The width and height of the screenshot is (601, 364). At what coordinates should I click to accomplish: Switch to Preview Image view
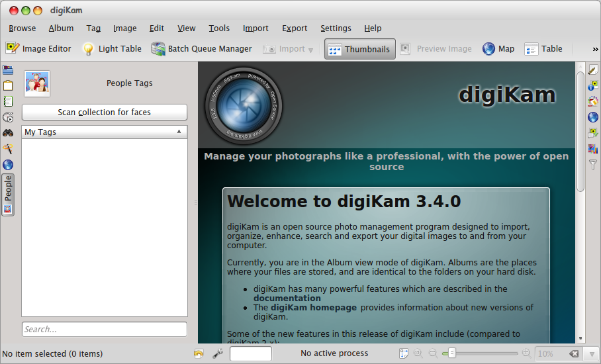pyautogui.click(x=436, y=49)
